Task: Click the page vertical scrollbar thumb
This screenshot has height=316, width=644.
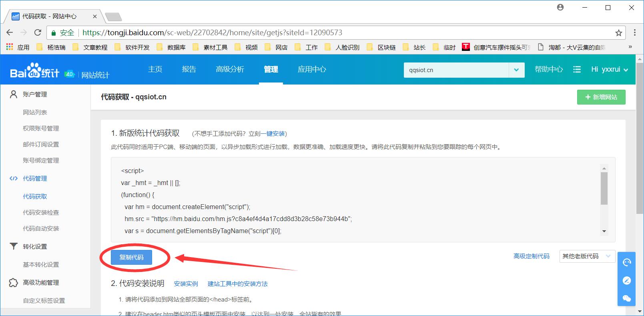Action: pyautogui.click(x=640, y=138)
